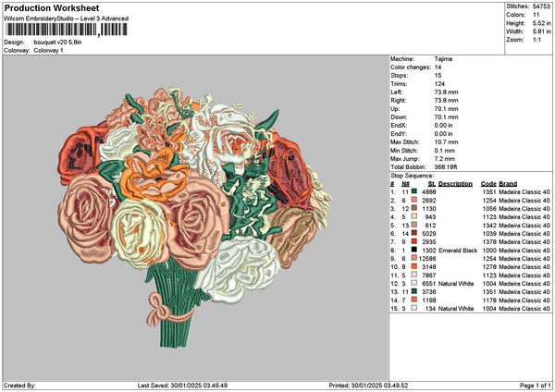
Task: Click the Trims value '124'
Action: coord(439,84)
